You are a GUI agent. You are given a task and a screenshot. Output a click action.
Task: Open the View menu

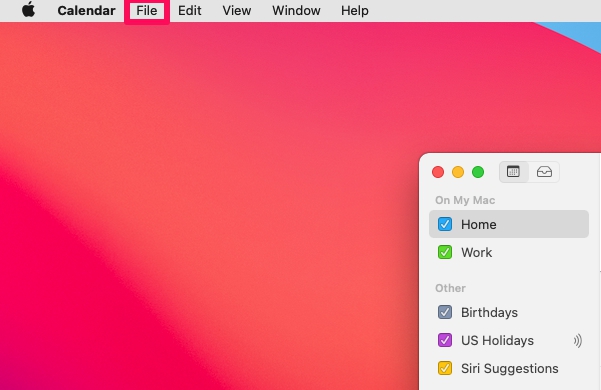click(x=236, y=10)
